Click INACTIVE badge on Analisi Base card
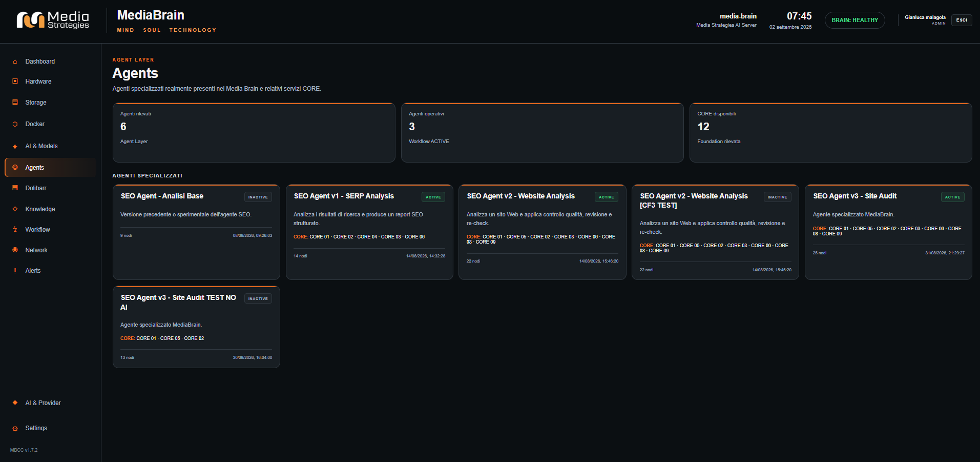The image size is (980, 462). 258,197
